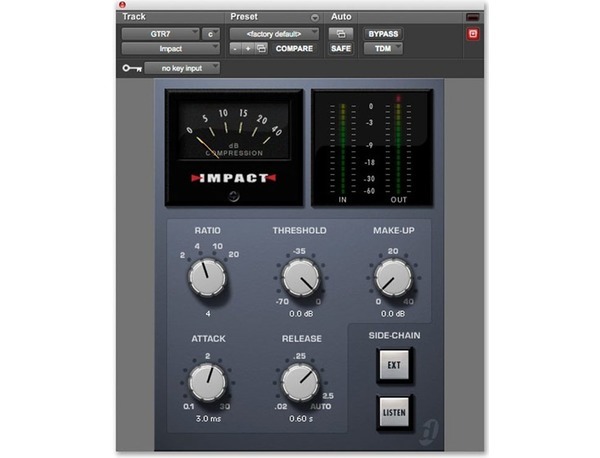Viewport: 600px width, 458px height.
Task: Click the 'AUTO' mark on release knob
Action: click(321, 406)
